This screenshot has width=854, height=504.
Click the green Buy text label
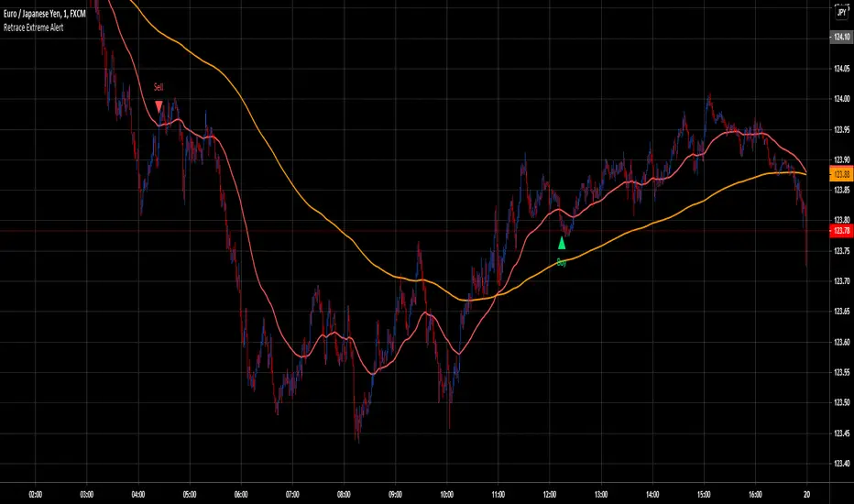coord(562,263)
